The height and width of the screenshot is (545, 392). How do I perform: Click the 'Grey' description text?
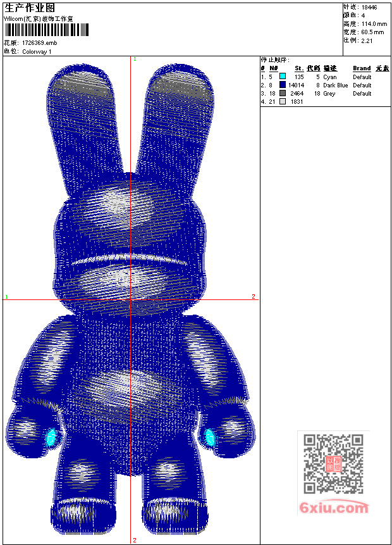click(329, 94)
